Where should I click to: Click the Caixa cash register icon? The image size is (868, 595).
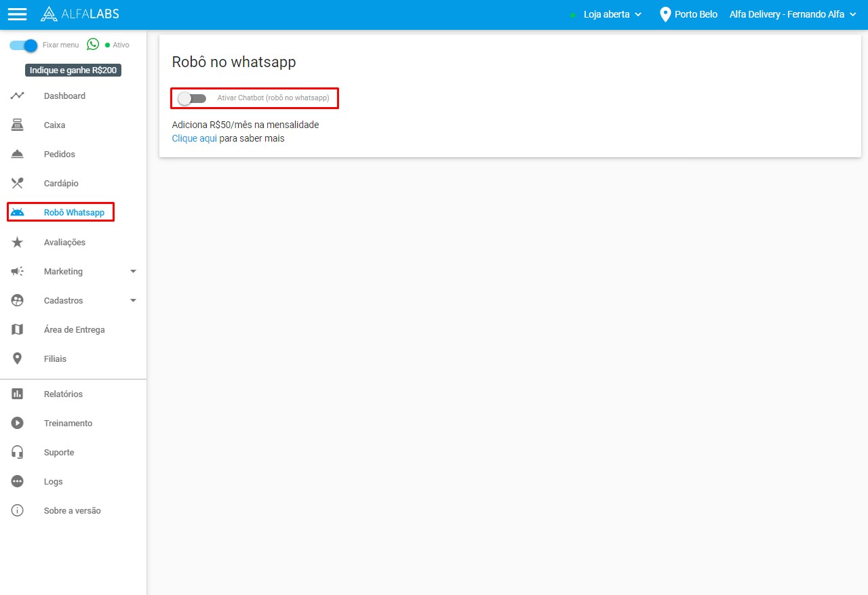[x=18, y=125]
